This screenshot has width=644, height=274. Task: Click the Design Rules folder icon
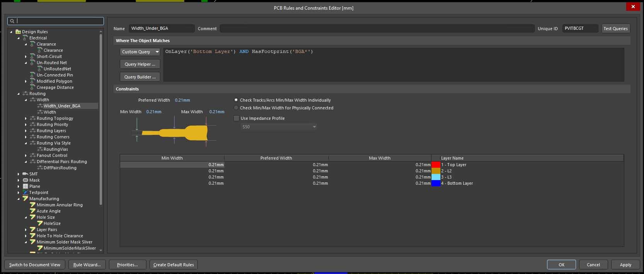[x=18, y=32]
